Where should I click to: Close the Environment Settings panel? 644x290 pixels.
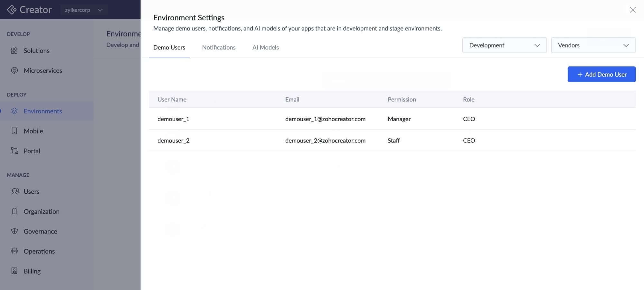tap(632, 10)
